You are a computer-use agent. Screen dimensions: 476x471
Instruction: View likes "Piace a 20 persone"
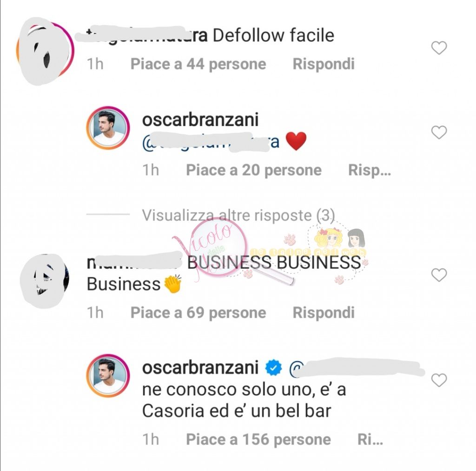(x=254, y=170)
